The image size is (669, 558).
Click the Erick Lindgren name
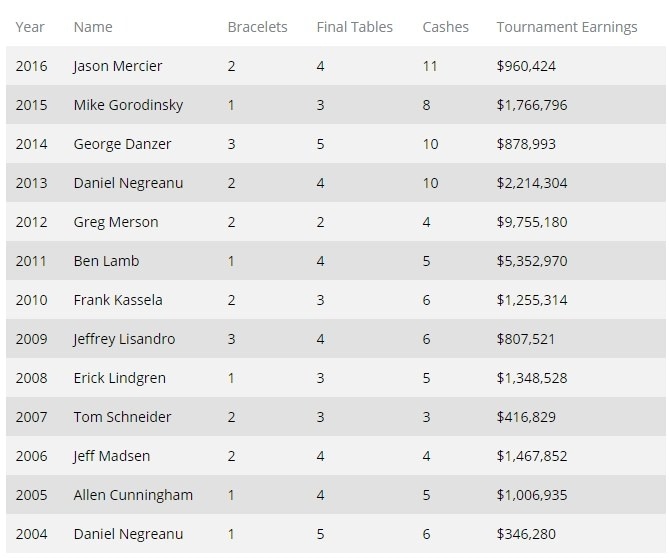(119, 378)
